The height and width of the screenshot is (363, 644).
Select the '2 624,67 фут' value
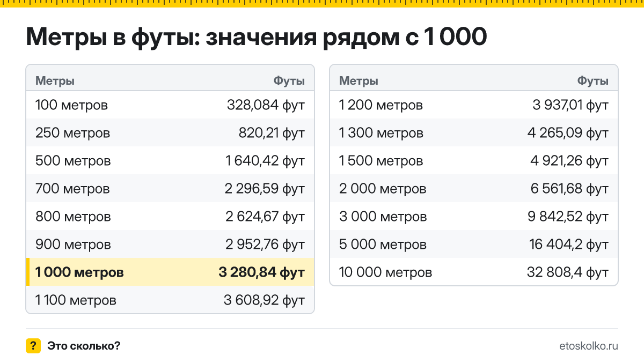coord(265,217)
